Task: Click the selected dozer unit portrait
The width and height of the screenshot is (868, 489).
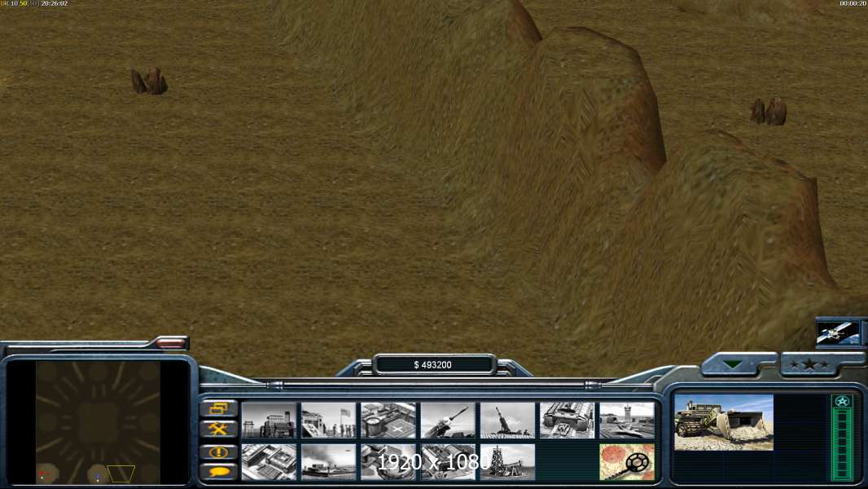Action: [724, 422]
